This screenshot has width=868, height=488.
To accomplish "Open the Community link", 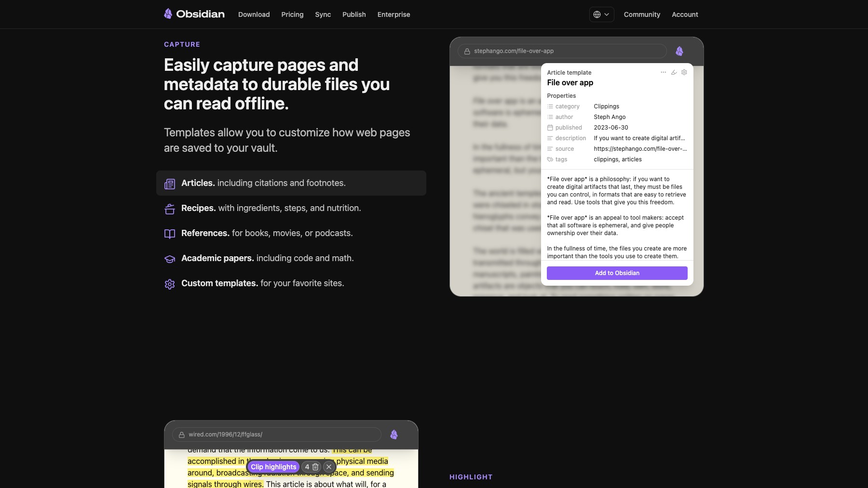I will pyautogui.click(x=642, y=14).
